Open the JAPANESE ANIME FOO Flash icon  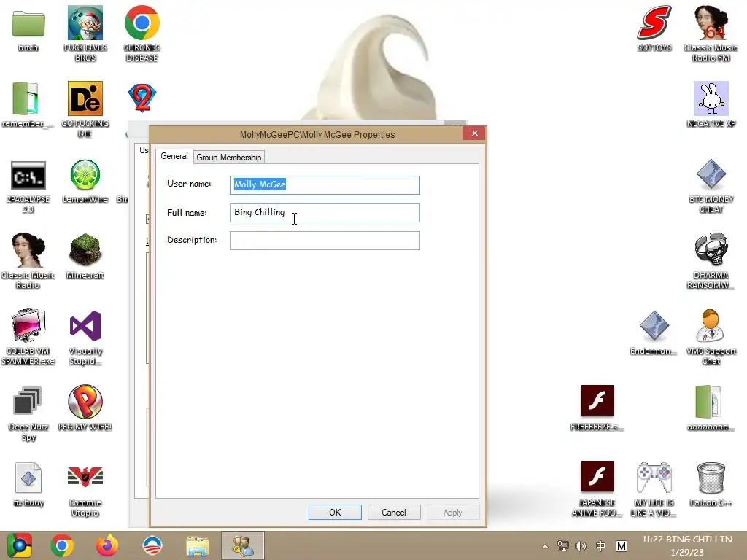pos(597,476)
